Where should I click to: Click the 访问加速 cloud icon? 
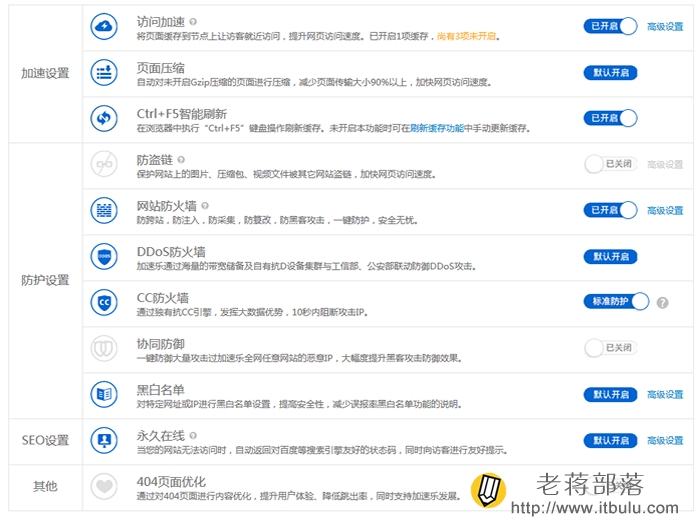coord(104,26)
